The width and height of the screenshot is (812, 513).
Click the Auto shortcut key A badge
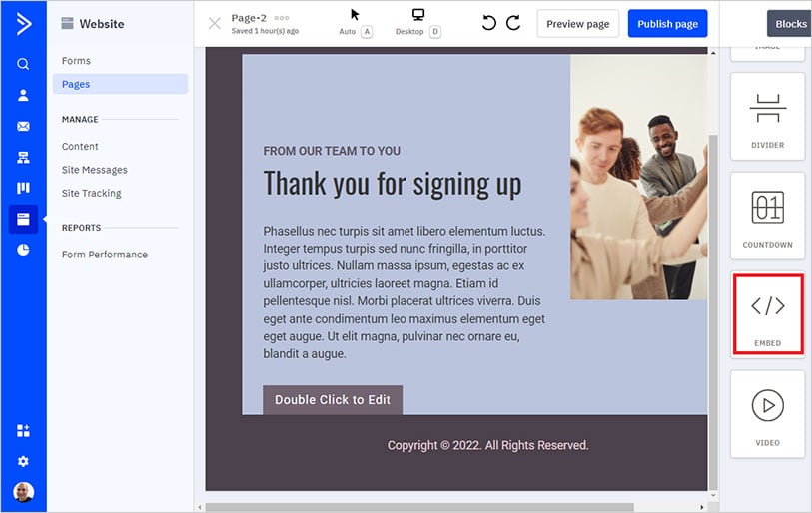pos(367,32)
